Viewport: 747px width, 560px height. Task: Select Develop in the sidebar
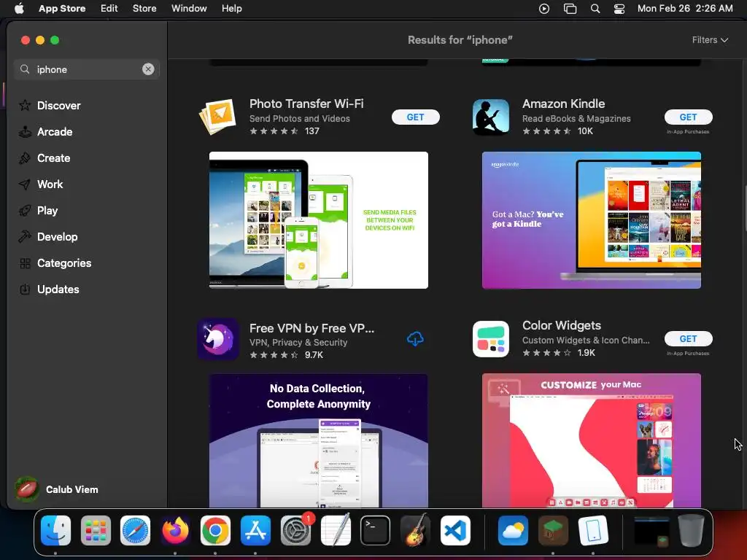[48, 237]
